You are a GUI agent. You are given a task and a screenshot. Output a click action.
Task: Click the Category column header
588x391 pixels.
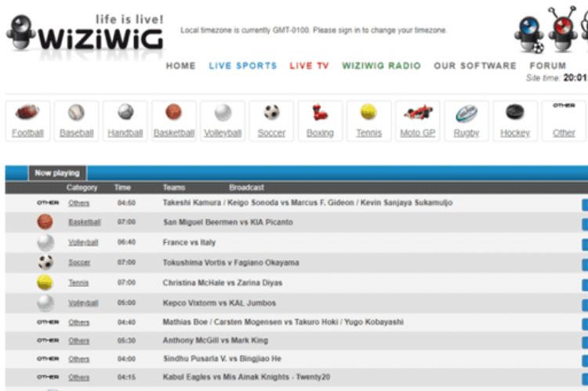[82, 187]
